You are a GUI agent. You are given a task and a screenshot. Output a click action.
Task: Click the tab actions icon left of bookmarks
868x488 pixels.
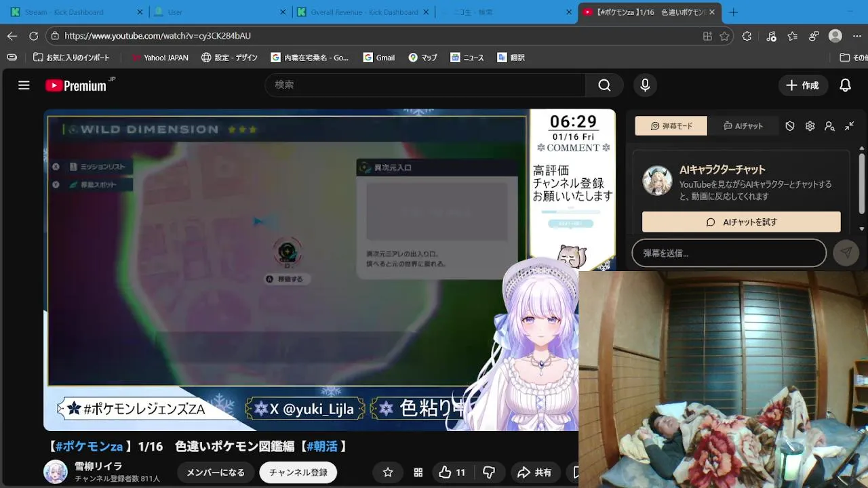(12, 58)
